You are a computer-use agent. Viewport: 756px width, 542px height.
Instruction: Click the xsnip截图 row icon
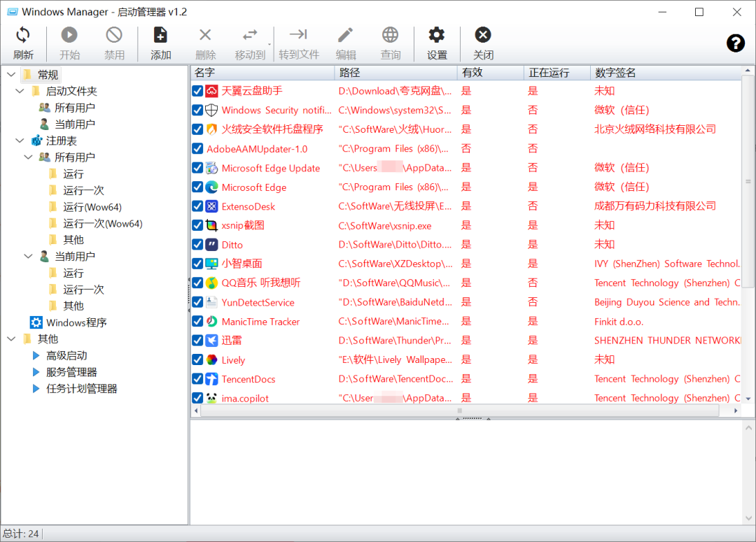point(211,225)
